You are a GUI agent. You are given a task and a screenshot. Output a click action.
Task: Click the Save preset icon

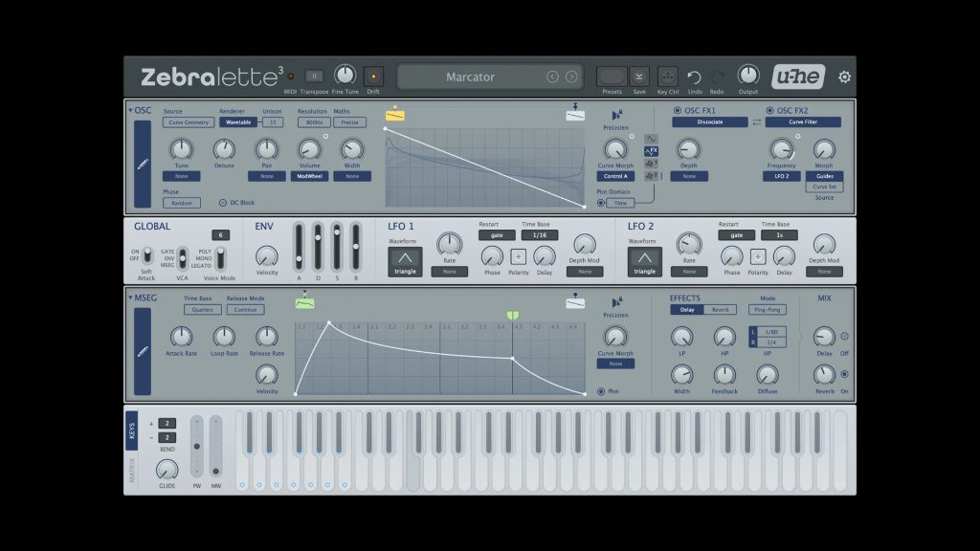[x=639, y=77]
